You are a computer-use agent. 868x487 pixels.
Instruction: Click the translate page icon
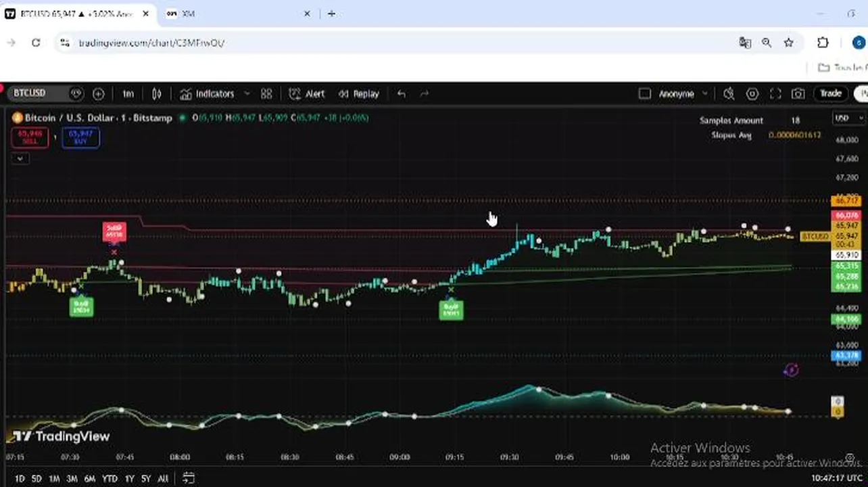tap(745, 43)
